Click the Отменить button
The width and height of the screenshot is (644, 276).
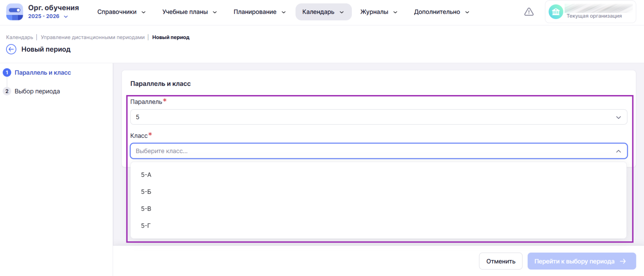click(x=501, y=261)
